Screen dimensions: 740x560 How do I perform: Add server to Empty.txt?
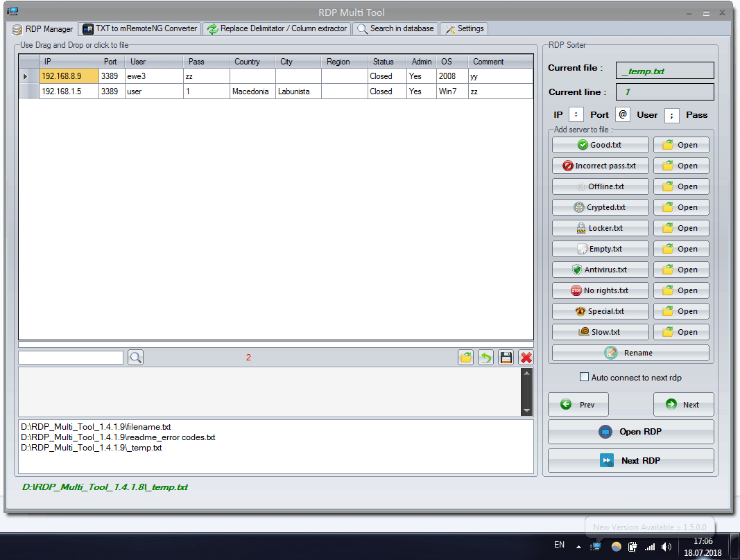point(601,249)
